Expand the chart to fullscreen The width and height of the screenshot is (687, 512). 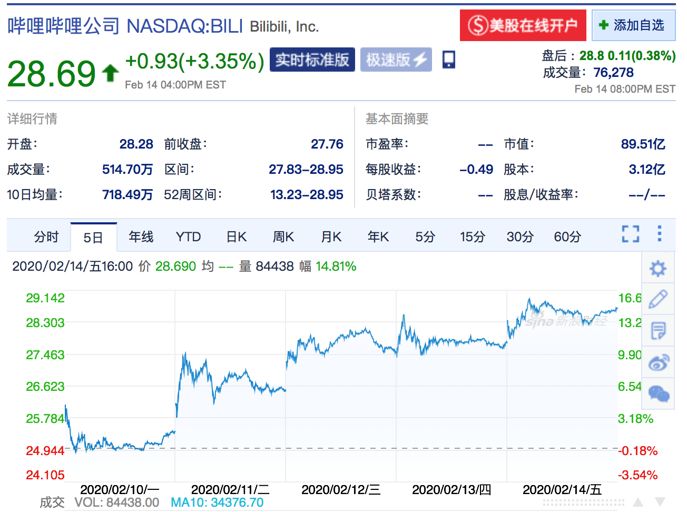click(x=630, y=234)
